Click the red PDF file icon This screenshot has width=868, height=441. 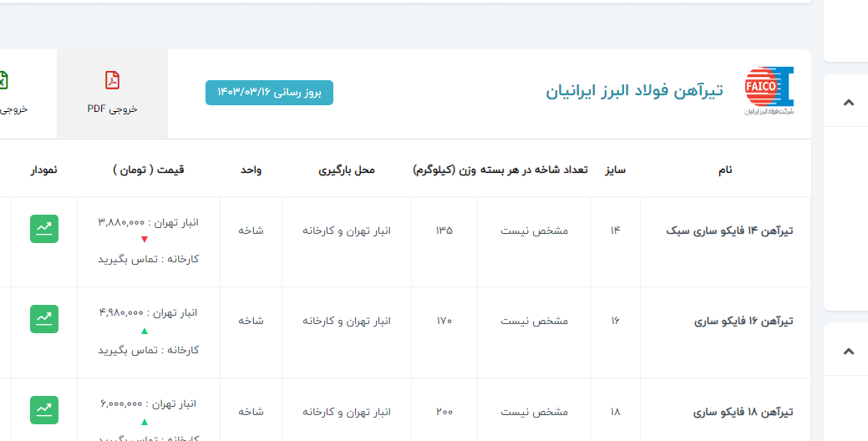coord(112,80)
